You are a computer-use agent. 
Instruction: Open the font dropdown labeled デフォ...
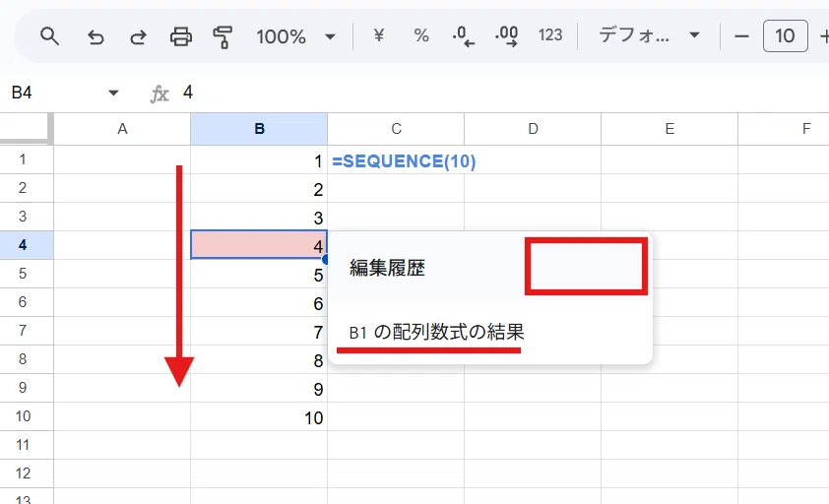pos(649,36)
